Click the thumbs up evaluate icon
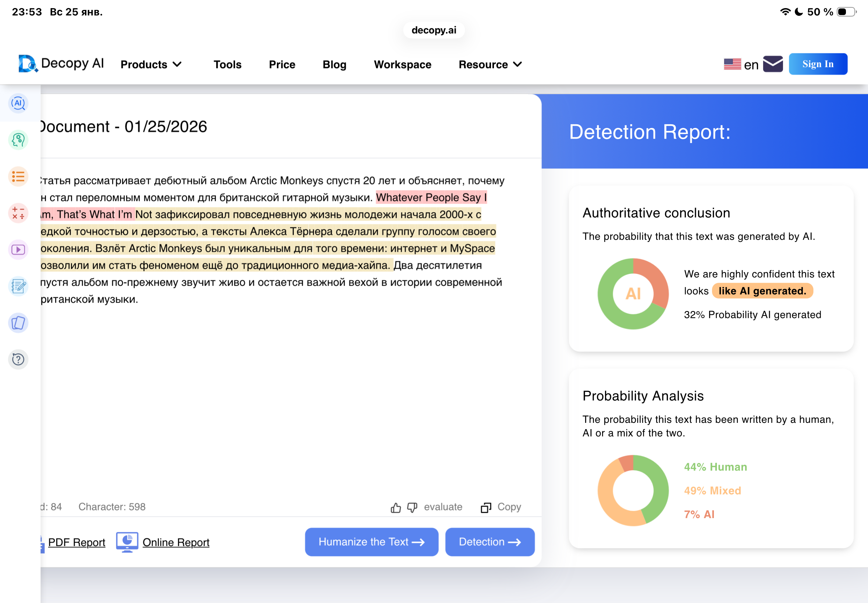Screen dimensions: 868x603 (396, 507)
